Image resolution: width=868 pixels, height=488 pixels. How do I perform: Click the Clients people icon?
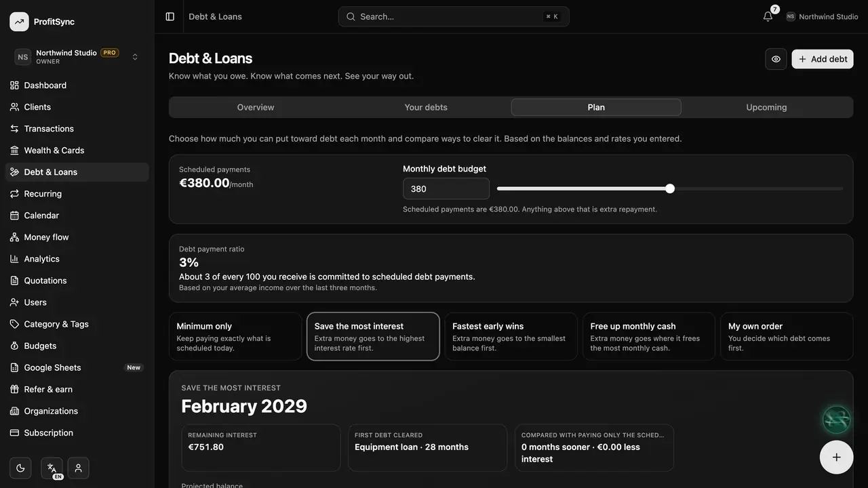pyautogui.click(x=14, y=107)
